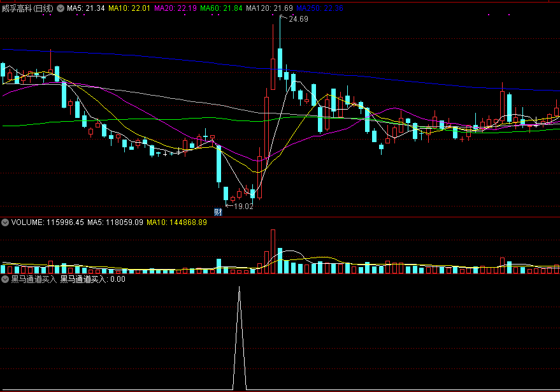This screenshot has width=560, height=392.
Task: Click the 黑马通道买入 indicator name
Action: tap(34, 279)
